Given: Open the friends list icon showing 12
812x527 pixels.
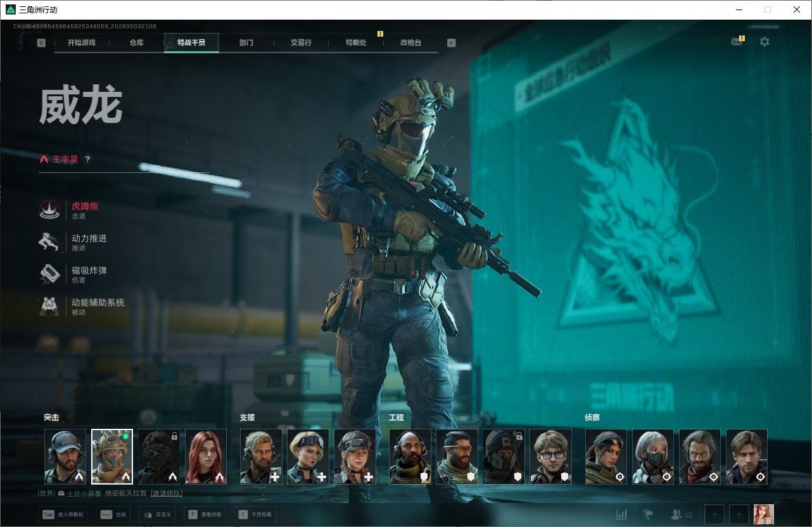Looking at the screenshot, I should [x=682, y=515].
